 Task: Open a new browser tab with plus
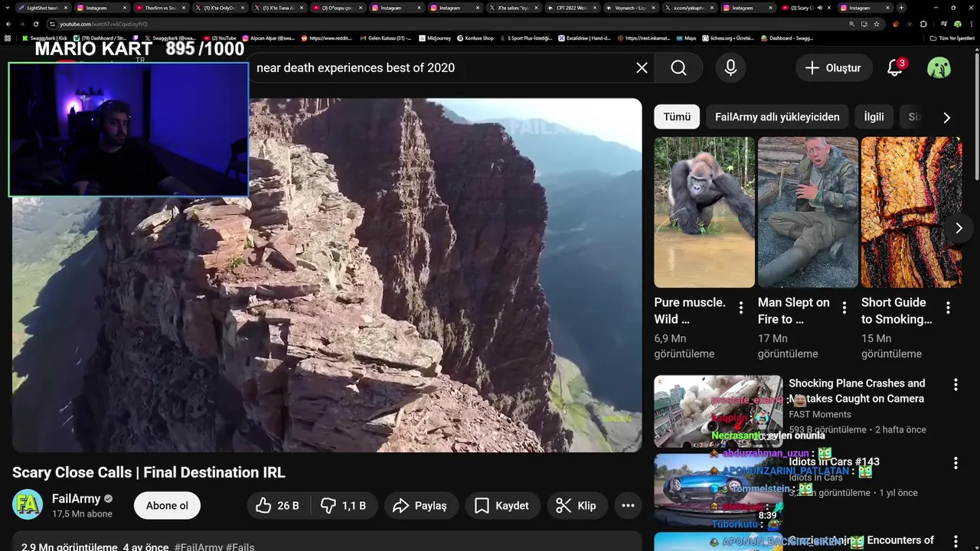click(x=901, y=8)
